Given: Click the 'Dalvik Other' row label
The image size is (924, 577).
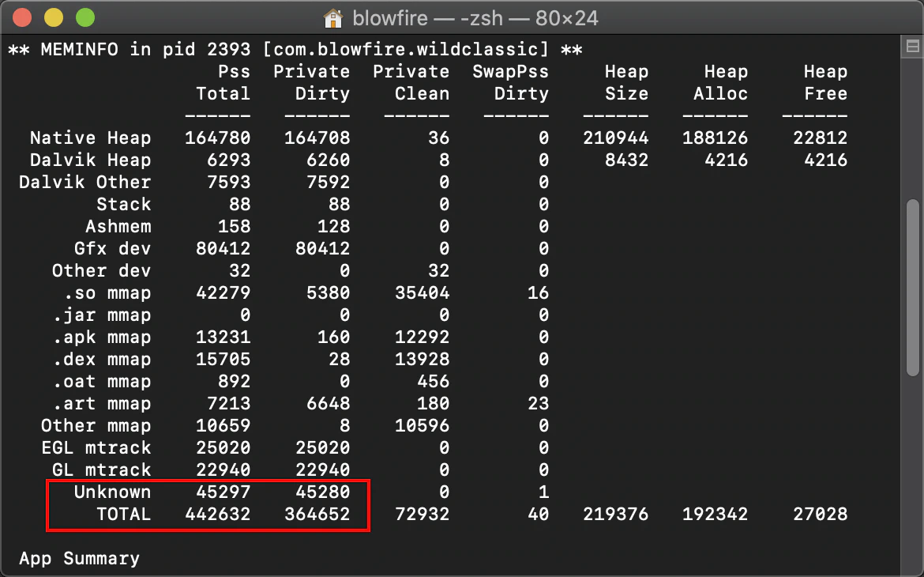Looking at the screenshot, I should click(x=85, y=182).
